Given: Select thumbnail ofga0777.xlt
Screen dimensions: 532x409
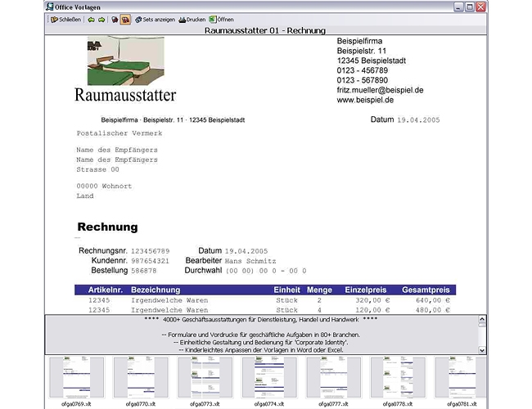Looking at the screenshot, I should [333, 381].
